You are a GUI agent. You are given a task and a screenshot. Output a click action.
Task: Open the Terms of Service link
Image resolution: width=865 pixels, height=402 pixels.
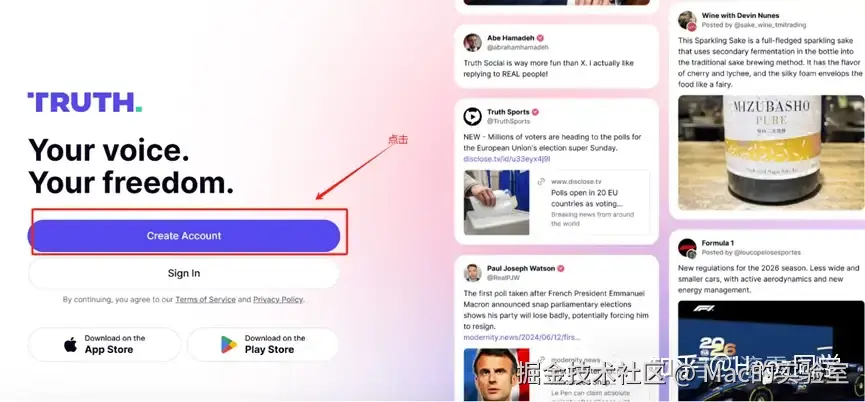(205, 299)
